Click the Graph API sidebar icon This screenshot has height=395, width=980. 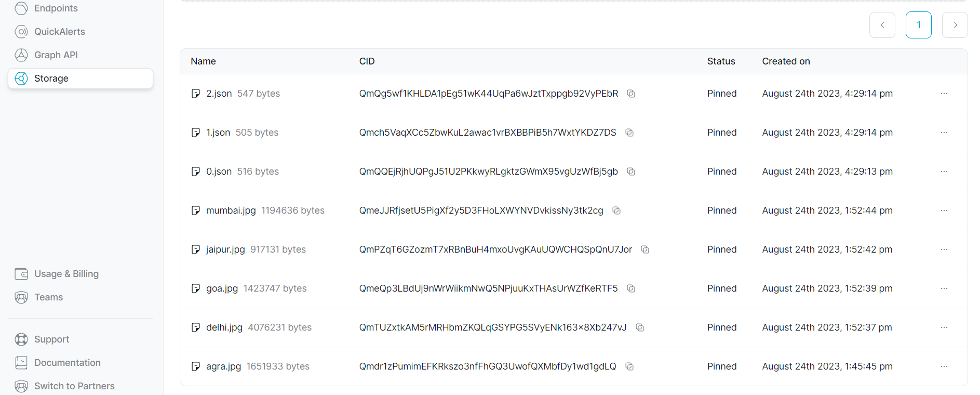tap(21, 55)
